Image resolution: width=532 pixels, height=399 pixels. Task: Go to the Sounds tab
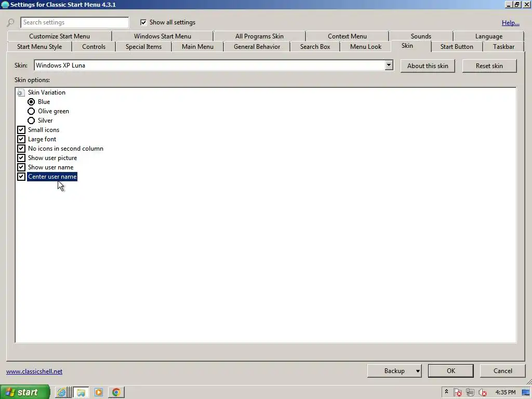point(421,36)
